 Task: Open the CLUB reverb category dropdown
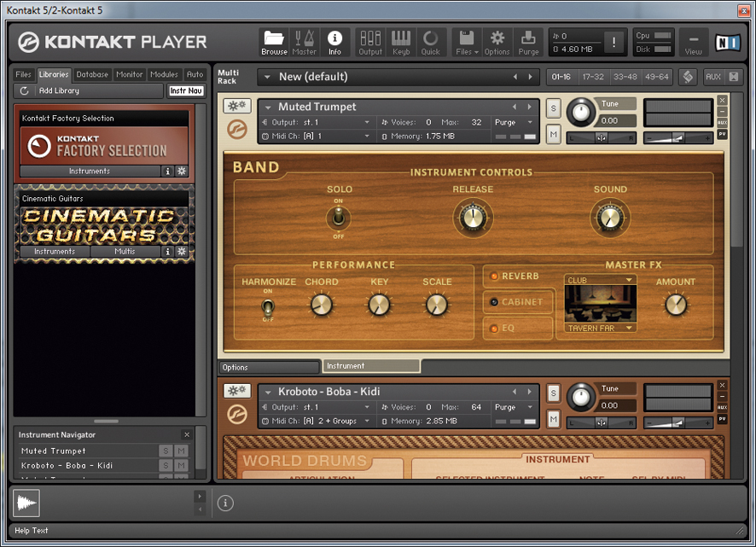(600, 280)
